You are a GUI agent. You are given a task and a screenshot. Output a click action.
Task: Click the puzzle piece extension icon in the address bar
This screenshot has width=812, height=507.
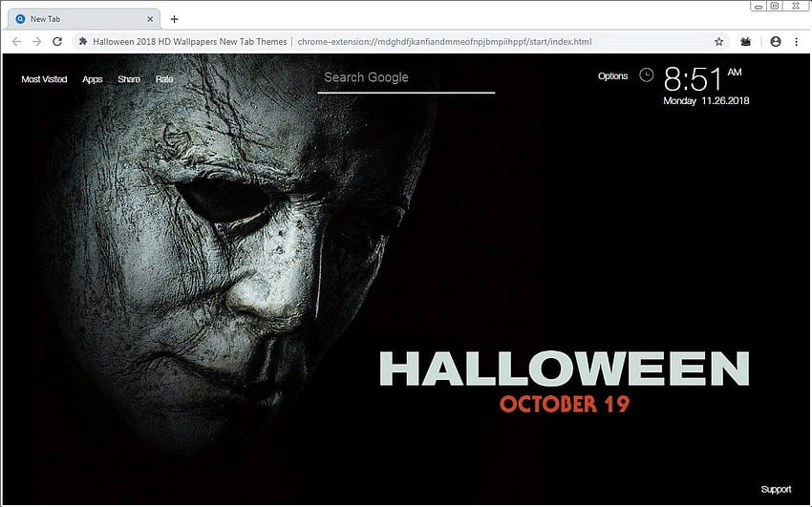(x=83, y=41)
